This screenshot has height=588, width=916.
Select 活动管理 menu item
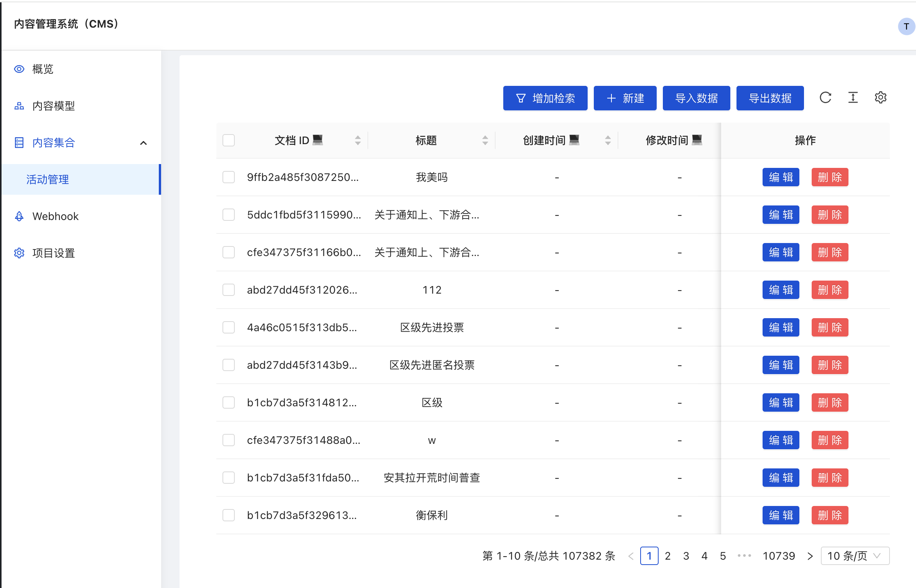[48, 179]
